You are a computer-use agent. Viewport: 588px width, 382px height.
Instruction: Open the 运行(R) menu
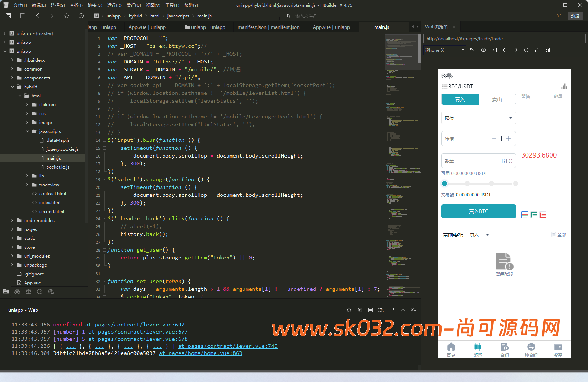point(114,5)
